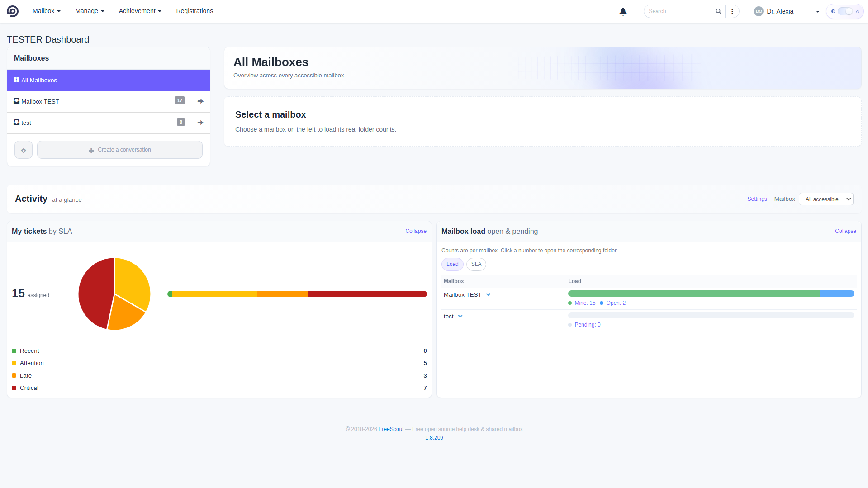Switch to the SLA pill

[476, 264]
